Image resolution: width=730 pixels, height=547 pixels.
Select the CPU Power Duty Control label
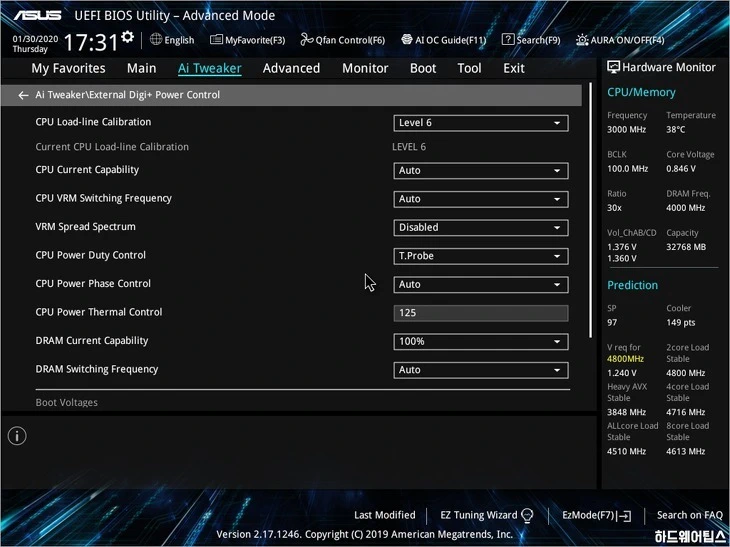[x=90, y=255]
